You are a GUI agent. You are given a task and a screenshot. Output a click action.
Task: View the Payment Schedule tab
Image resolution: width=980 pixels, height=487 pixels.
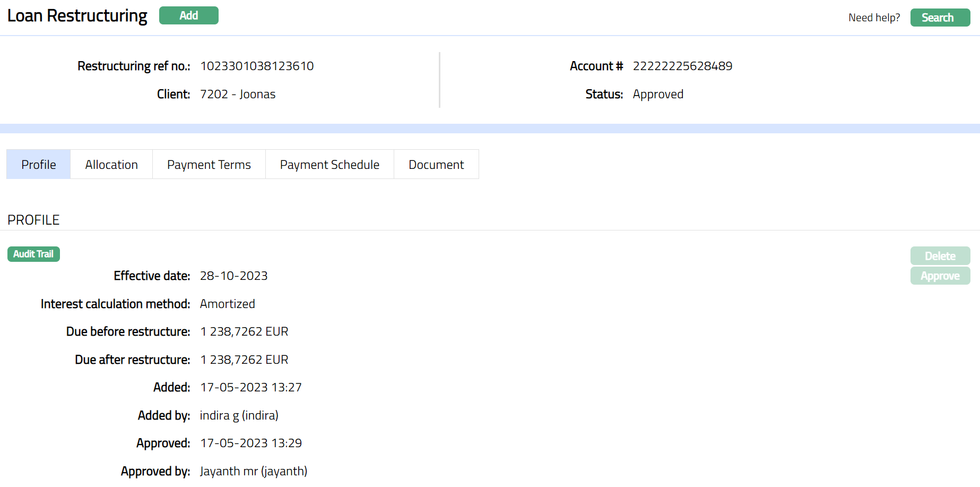pos(329,165)
